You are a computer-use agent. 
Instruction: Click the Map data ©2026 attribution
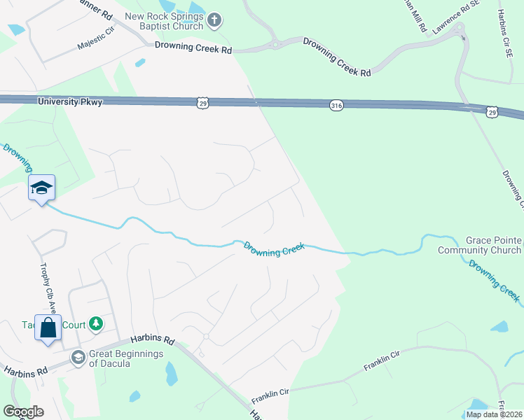(494, 414)
